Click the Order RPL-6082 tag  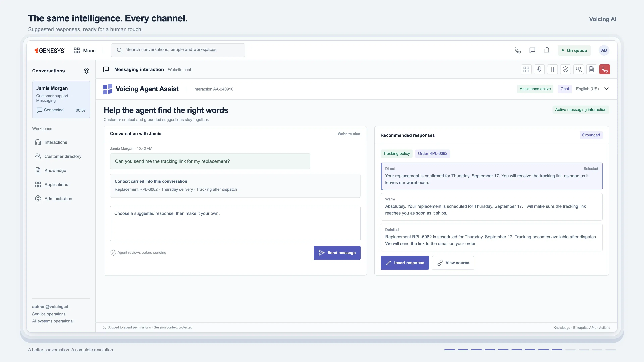pyautogui.click(x=433, y=154)
